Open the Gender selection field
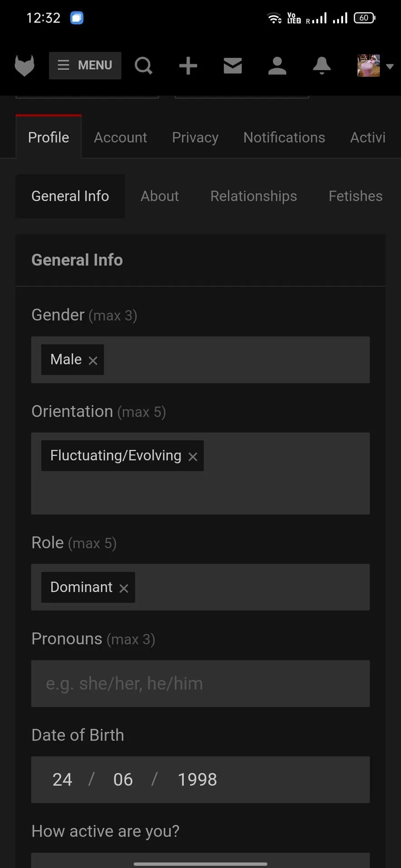This screenshot has width=401, height=868. (x=200, y=360)
